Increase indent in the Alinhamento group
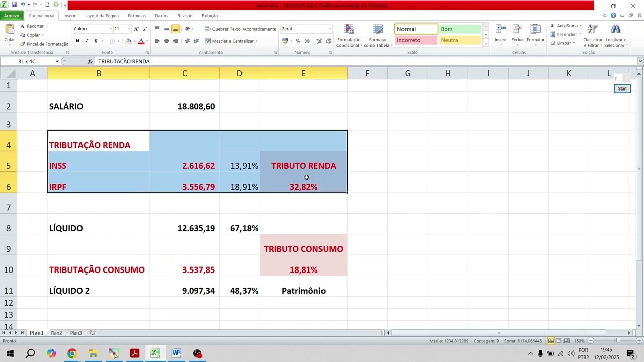This screenshot has height=362, width=644. click(196, 41)
